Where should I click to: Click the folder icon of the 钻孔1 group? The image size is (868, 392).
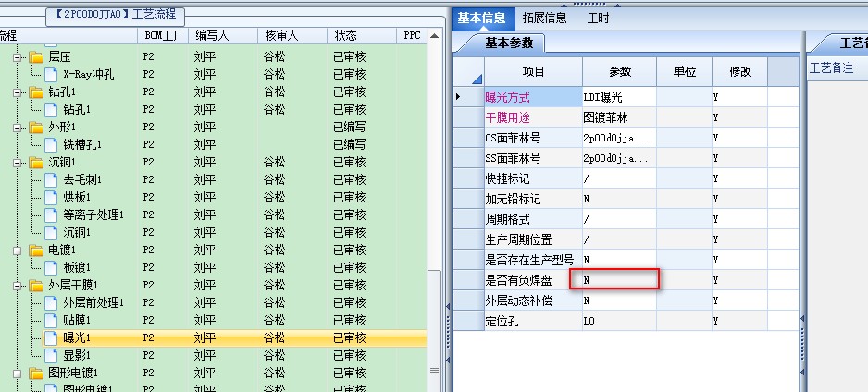(36, 92)
